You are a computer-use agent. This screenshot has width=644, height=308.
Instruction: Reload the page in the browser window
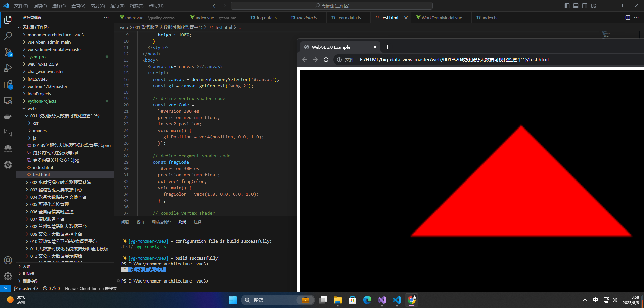coord(326,60)
